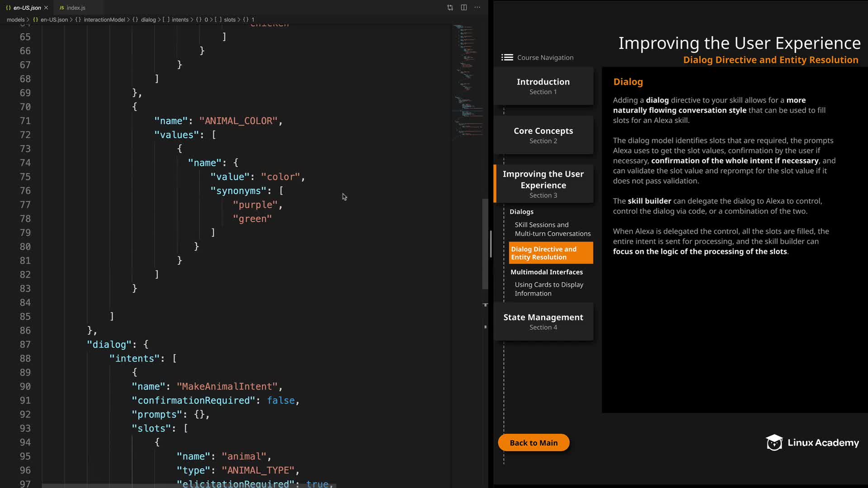Click the code minimap overview

click(468, 81)
